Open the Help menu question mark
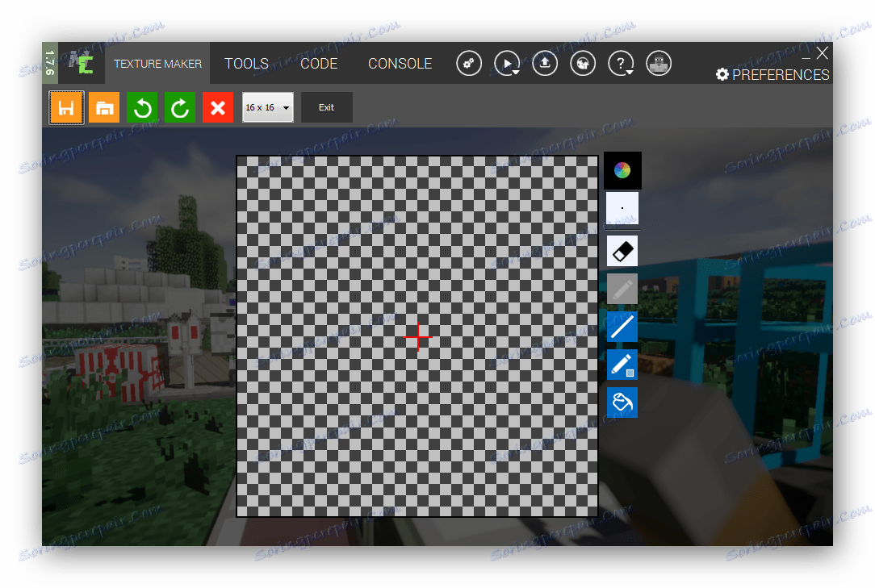 (621, 63)
